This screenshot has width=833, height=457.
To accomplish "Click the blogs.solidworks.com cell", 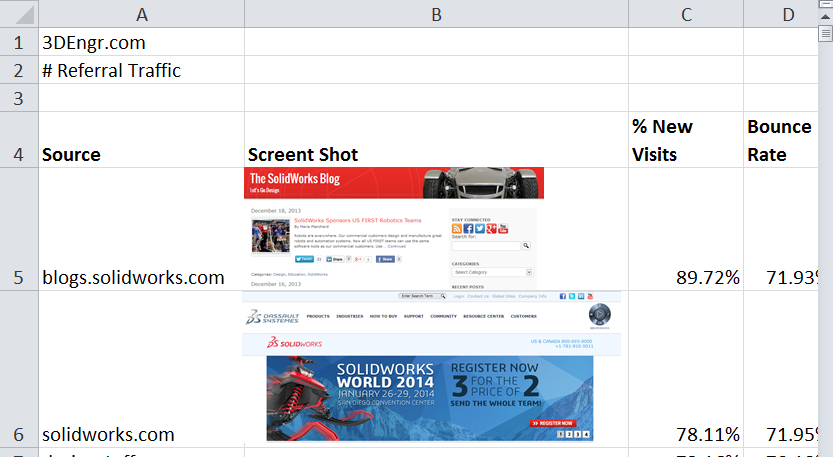I will [x=141, y=229].
